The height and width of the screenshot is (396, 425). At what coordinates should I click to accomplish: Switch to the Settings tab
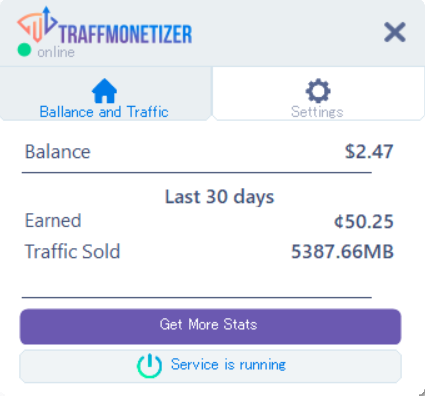318,94
